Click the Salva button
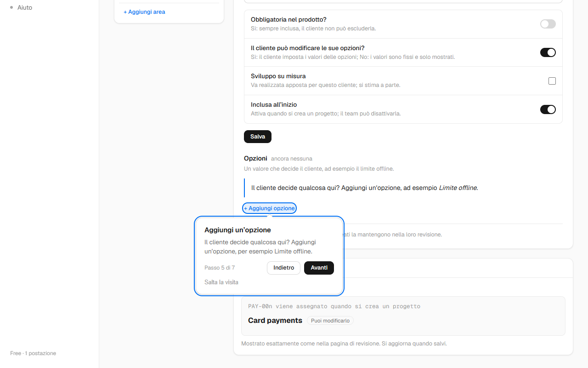This screenshot has height=368, width=588. pos(258,137)
